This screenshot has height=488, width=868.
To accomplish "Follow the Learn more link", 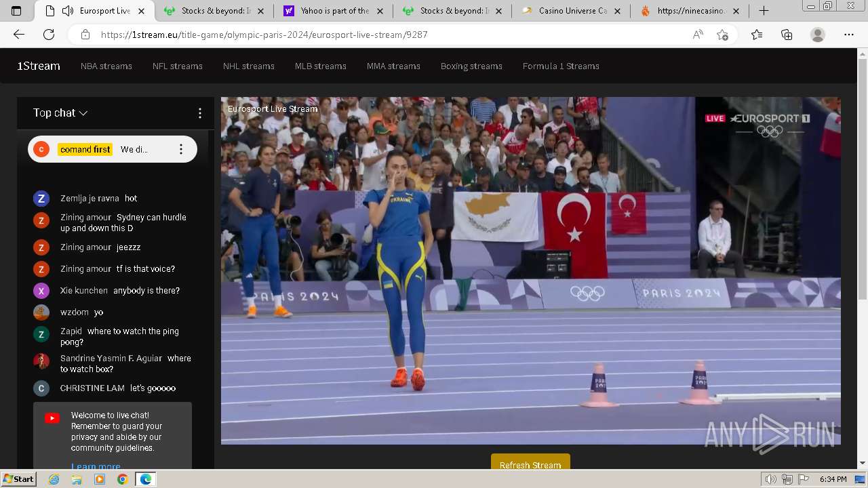I will tap(96, 466).
